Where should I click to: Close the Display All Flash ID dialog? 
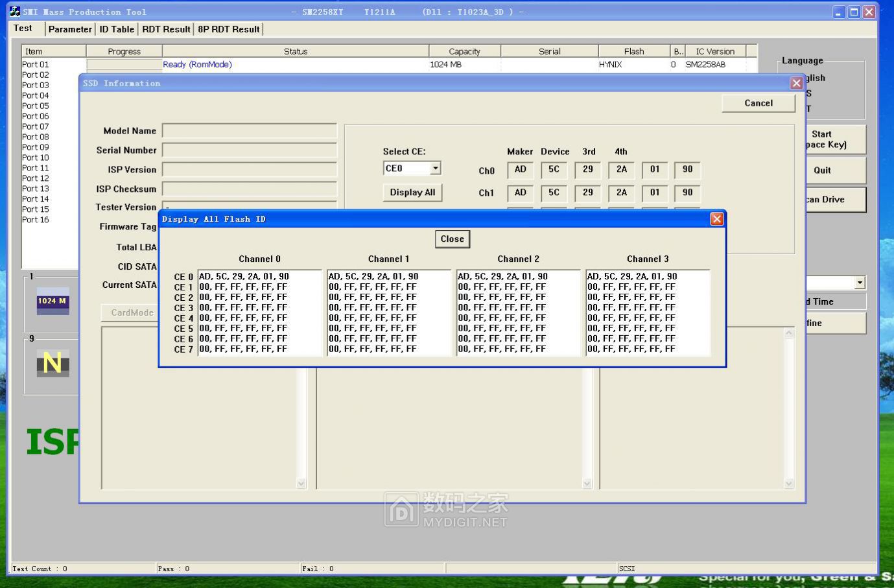pyautogui.click(x=716, y=219)
